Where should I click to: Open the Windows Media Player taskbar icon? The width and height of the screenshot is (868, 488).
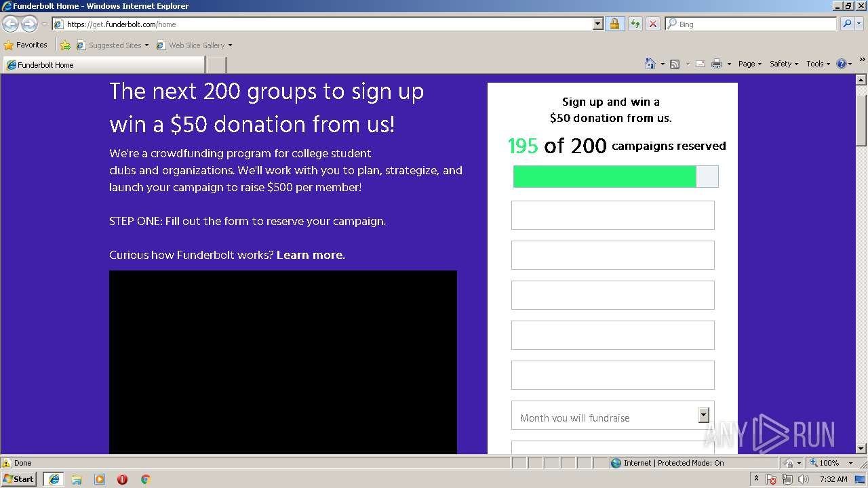100,479
